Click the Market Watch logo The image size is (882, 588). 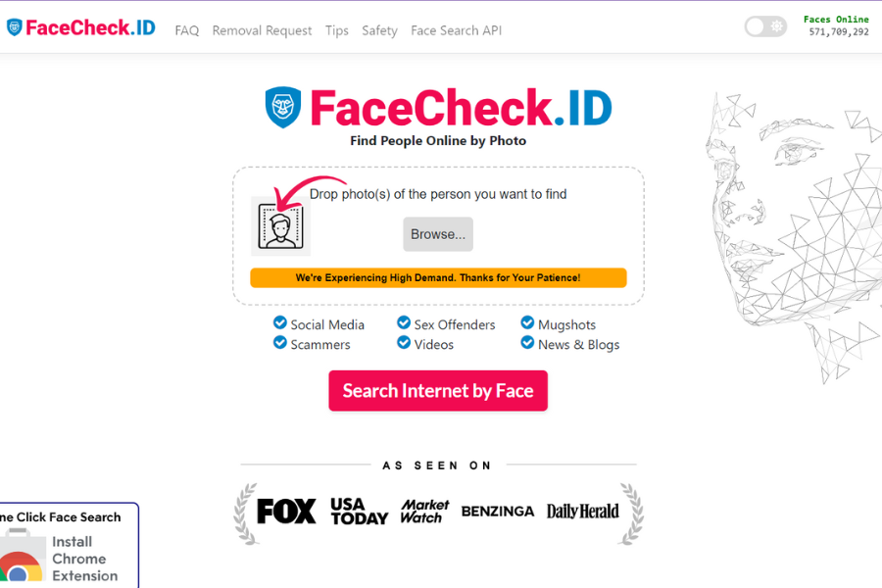pyautogui.click(x=423, y=510)
